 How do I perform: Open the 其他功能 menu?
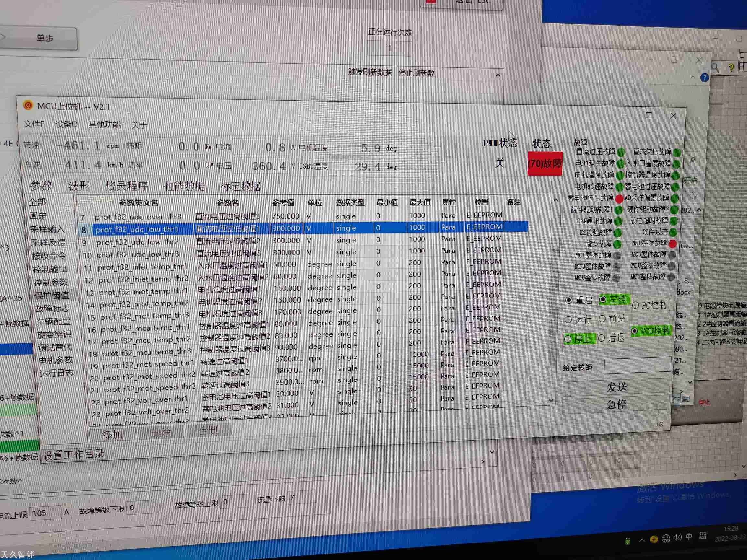(x=104, y=124)
